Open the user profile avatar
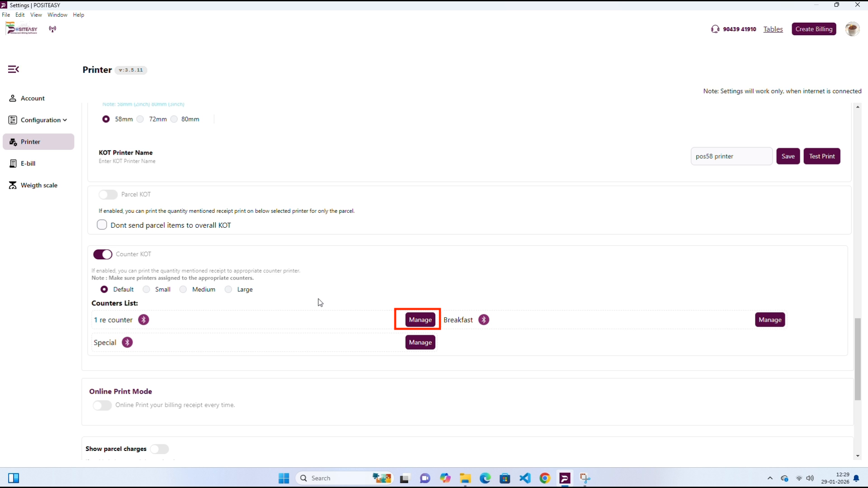Screen dimensions: 868x488 click(852, 29)
